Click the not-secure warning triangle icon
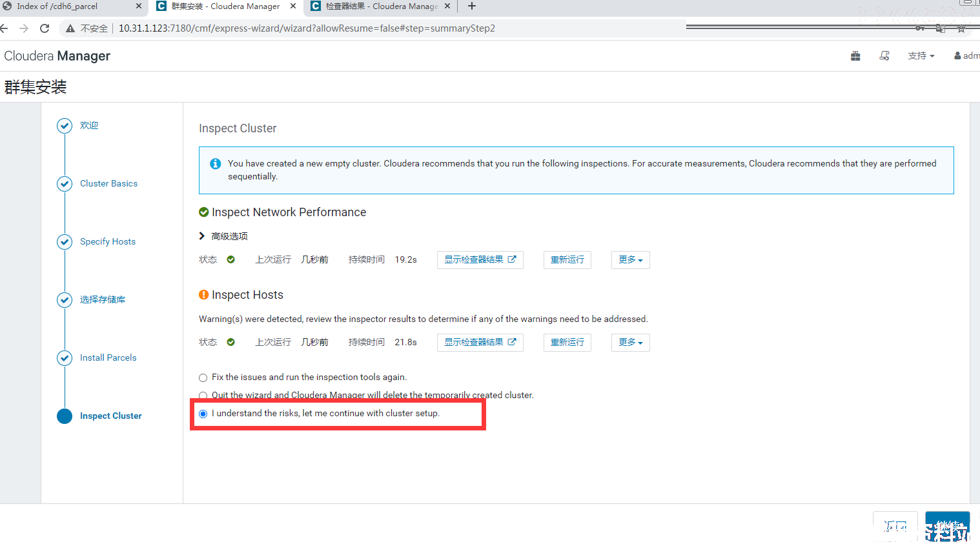Viewport: 980px width, 544px height. pyautogui.click(x=70, y=28)
